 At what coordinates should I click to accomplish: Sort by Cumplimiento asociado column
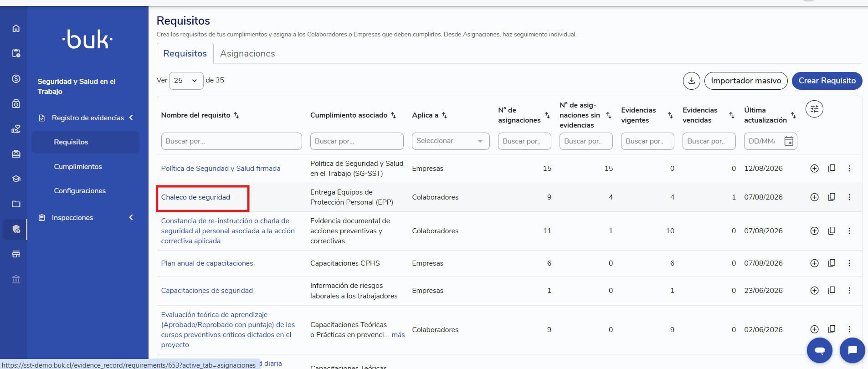(393, 115)
